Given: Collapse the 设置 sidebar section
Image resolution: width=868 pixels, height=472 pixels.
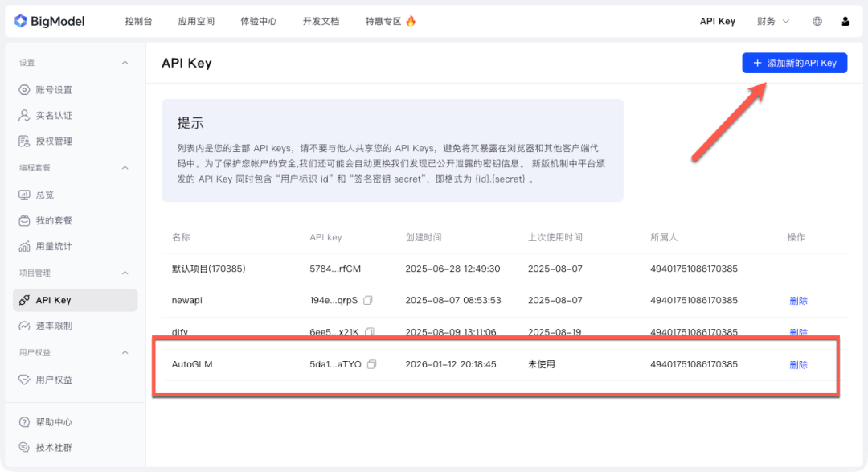Looking at the screenshot, I should (x=125, y=62).
